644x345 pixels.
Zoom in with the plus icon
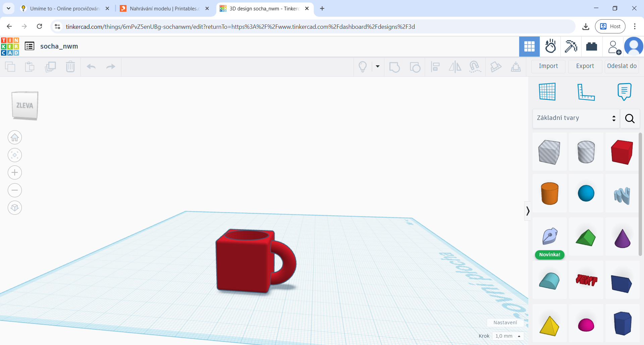click(15, 172)
